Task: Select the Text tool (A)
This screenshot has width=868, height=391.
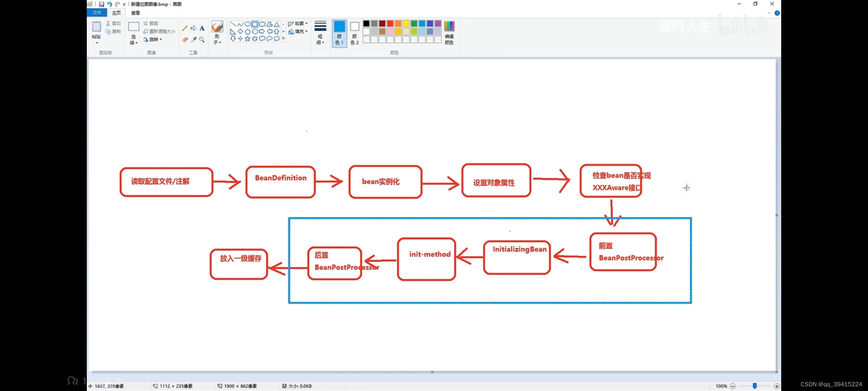Action: click(x=202, y=28)
